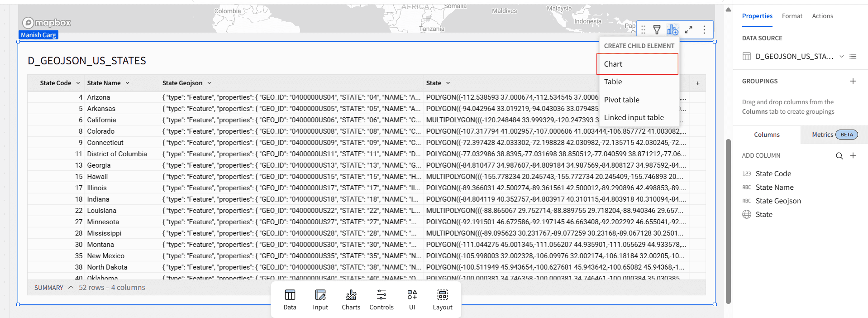Click the Arizona state name cell
Image resolution: width=868 pixels, height=318 pixels.
click(122, 97)
